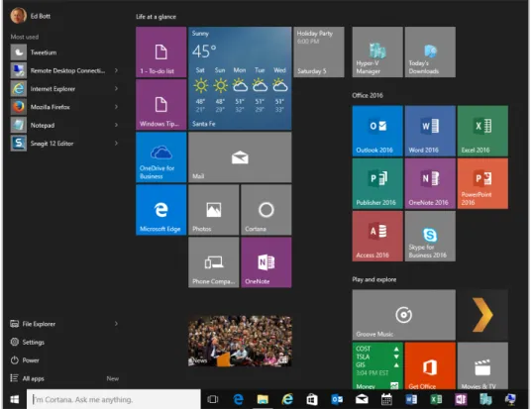Open the 1 - To-do list tile
The image size is (532, 409).
pyautogui.click(x=161, y=51)
